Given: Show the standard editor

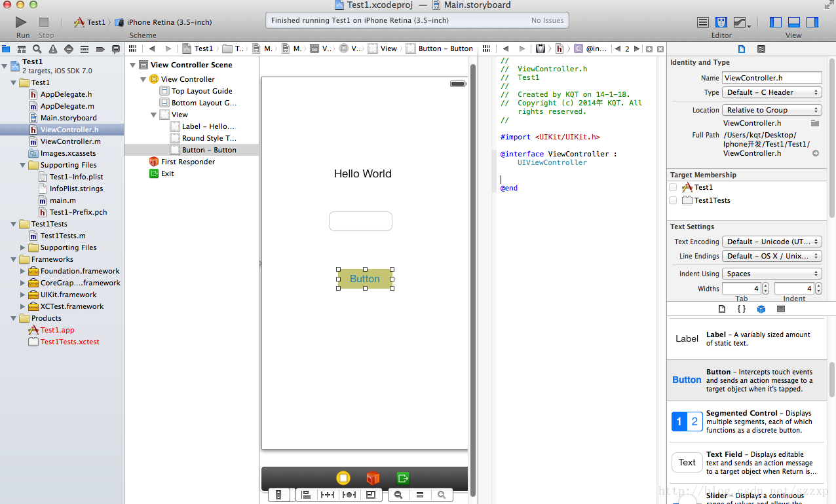Looking at the screenshot, I should 703,22.
